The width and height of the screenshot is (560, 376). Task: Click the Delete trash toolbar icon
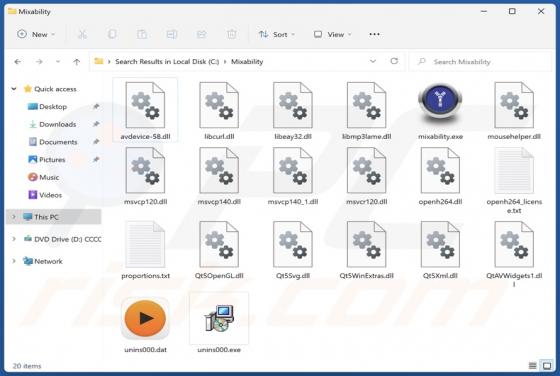[x=231, y=34]
